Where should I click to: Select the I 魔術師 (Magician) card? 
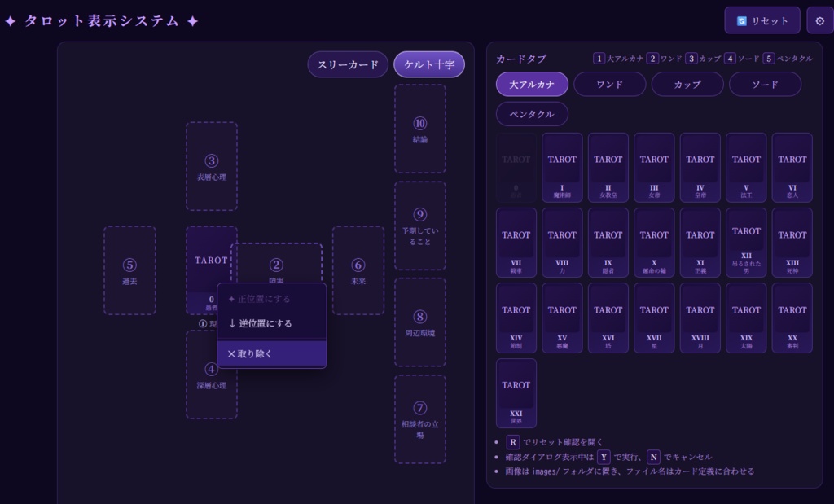tap(562, 167)
